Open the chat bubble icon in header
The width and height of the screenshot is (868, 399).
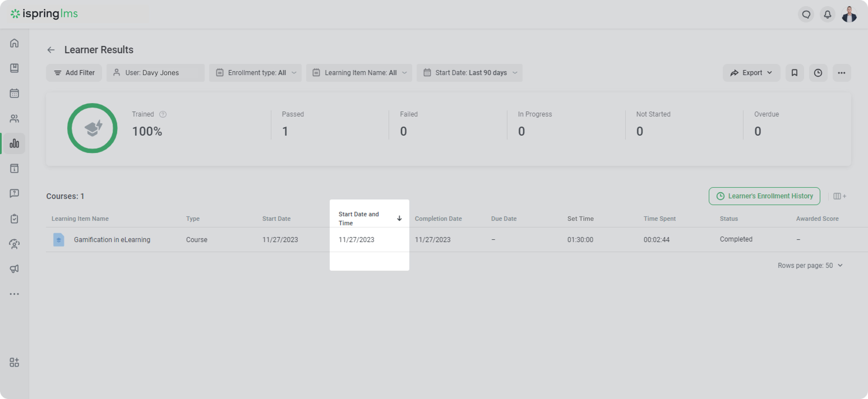(806, 14)
